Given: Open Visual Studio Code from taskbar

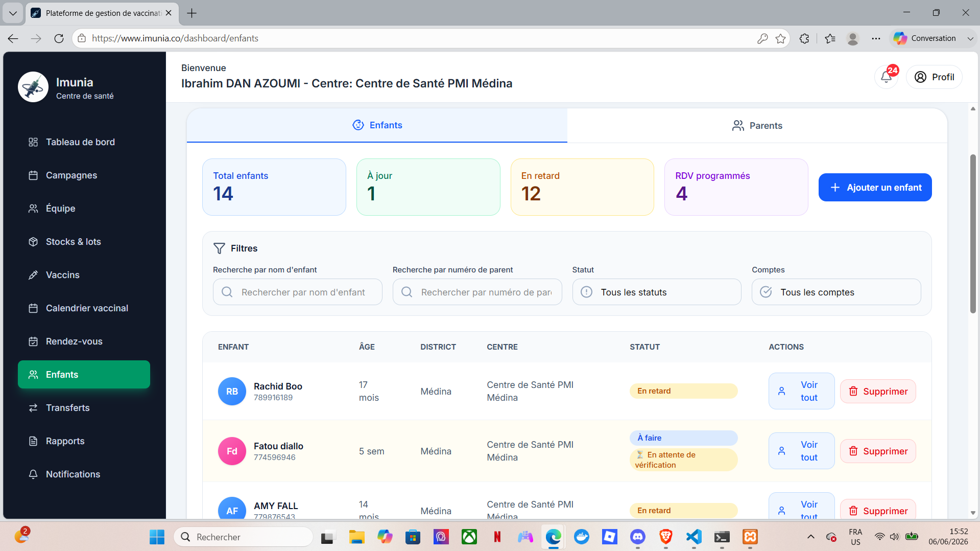Looking at the screenshot, I should 694,537.
